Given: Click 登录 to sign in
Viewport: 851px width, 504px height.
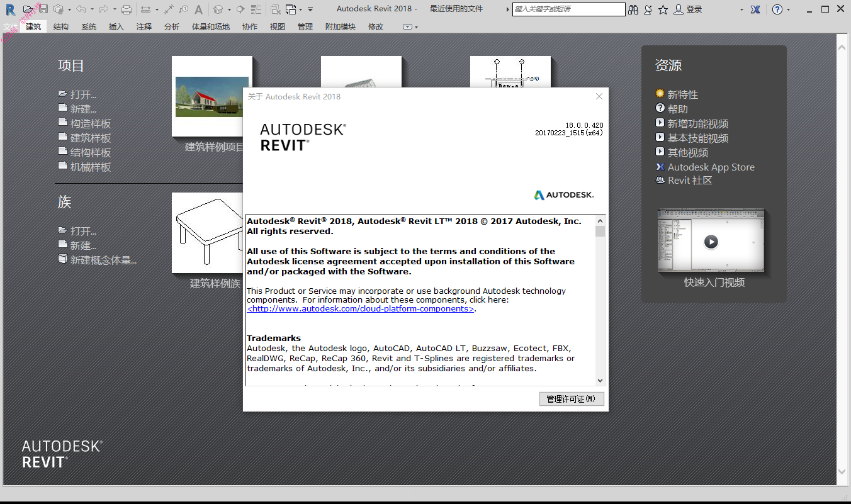Looking at the screenshot, I should [694, 9].
